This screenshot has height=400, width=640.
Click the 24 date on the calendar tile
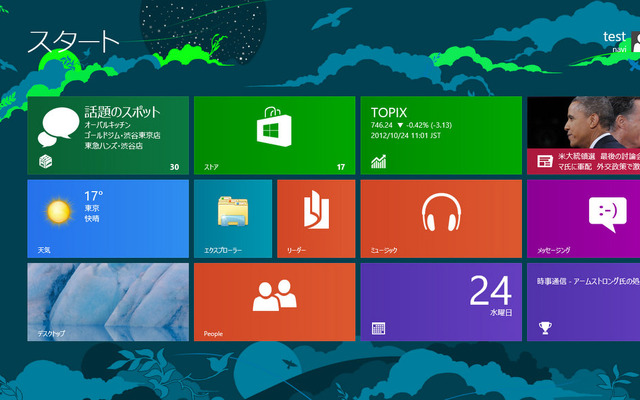(x=491, y=291)
